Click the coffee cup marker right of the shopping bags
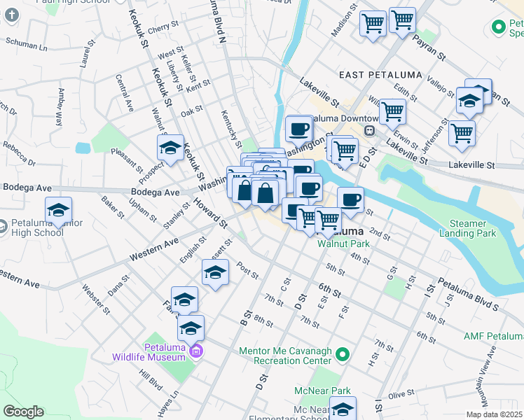The width and height of the screenshot is (524, 420). 309,191
